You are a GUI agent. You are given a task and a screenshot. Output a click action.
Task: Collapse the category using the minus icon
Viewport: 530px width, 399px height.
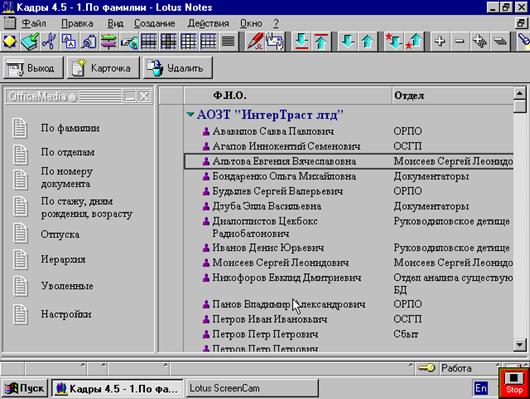[x=460, y=42]
